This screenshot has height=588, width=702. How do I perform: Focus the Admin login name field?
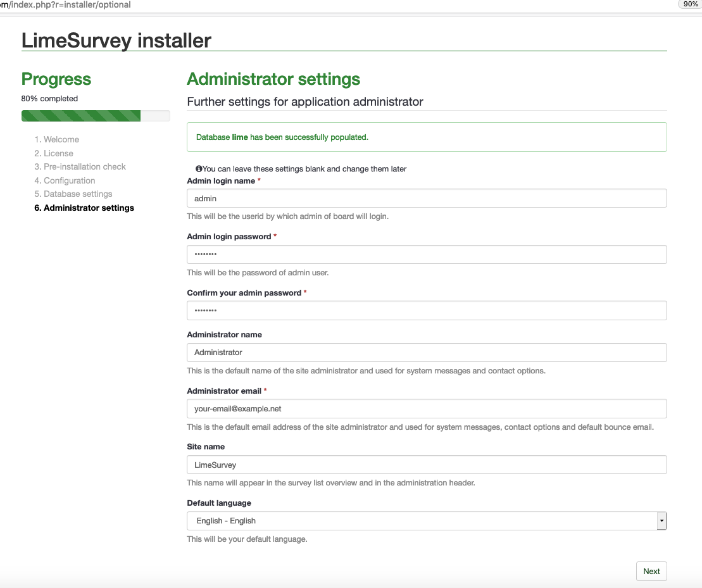427,198
